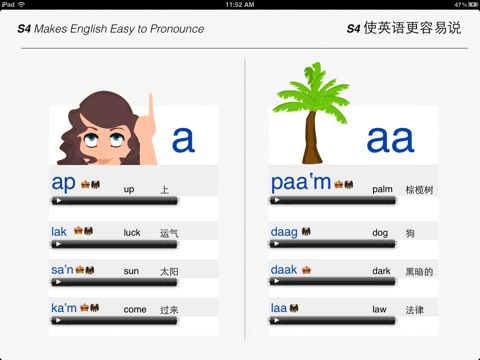Click the eagle icon next to 'lak'
The image size is (480, 360).
[88, 230]
